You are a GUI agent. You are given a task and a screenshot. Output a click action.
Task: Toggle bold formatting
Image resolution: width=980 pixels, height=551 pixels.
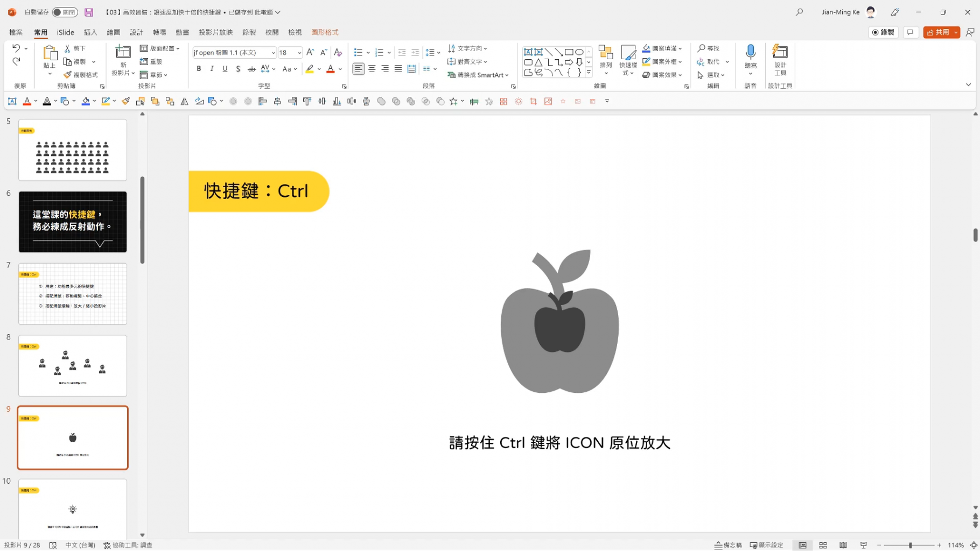198,69
